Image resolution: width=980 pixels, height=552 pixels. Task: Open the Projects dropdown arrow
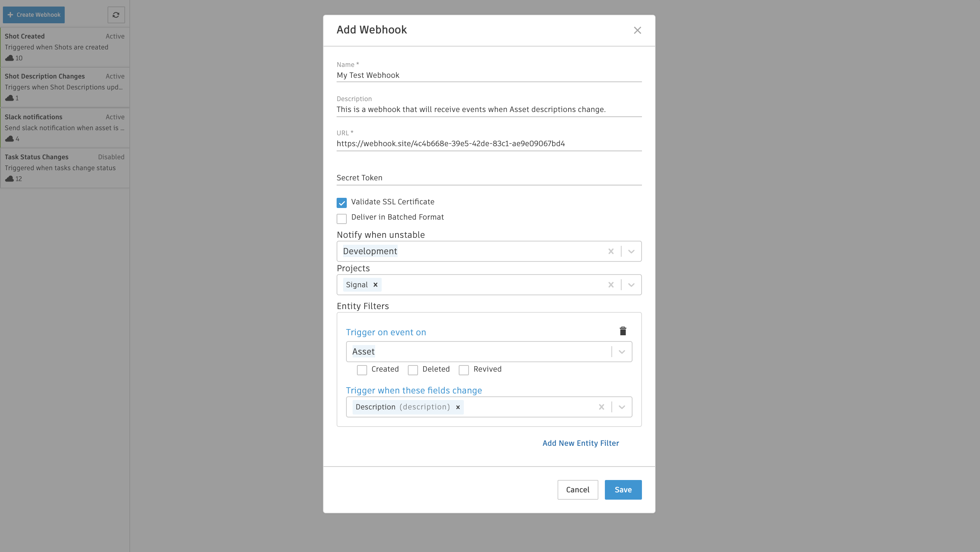click(631, 285)
